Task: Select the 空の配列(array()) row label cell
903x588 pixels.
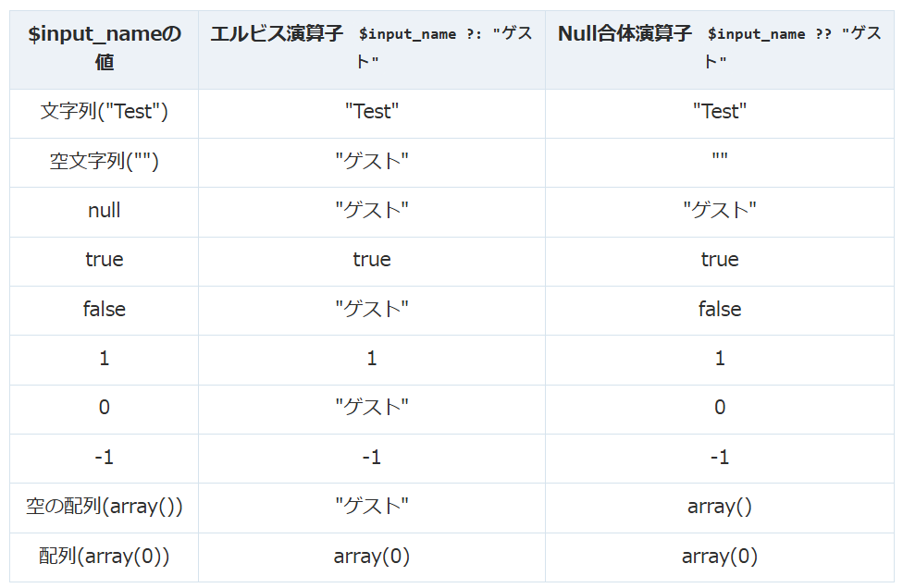Action: click(x=104, y=507)
